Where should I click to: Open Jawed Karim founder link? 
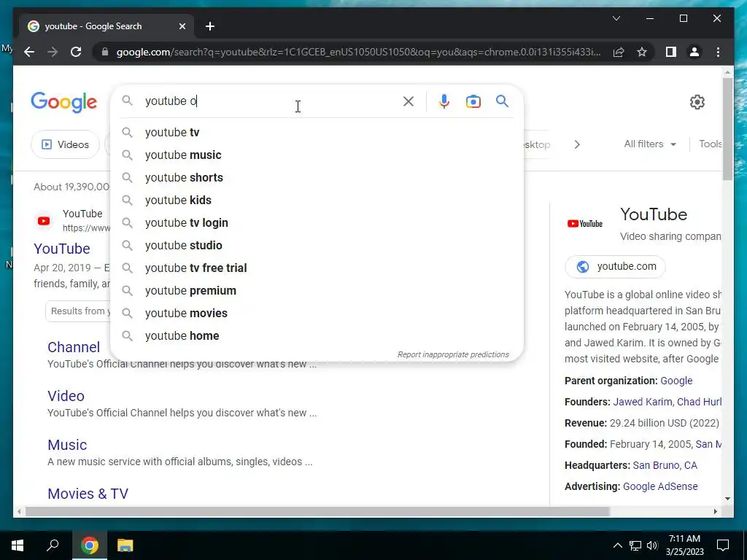coord(642,402)
